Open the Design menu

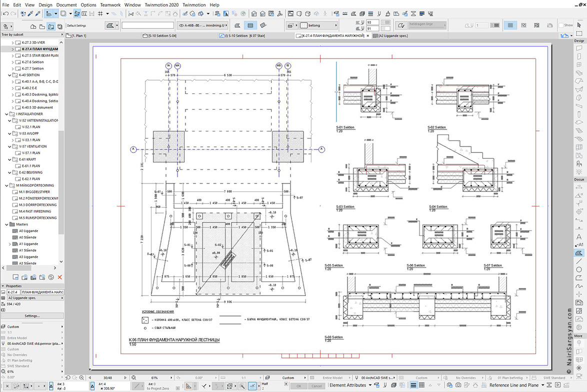click(45, 5)
